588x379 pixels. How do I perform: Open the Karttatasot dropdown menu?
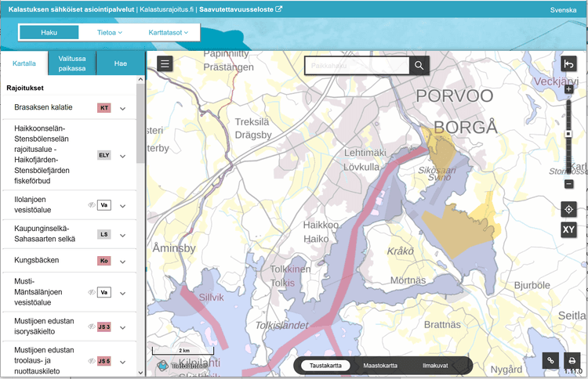tap(168, 32)
